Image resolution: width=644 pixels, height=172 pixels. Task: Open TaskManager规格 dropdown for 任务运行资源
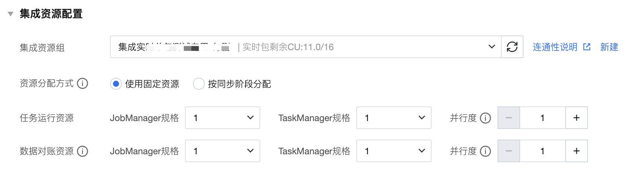pyautogui.click(x=394, y=118)
